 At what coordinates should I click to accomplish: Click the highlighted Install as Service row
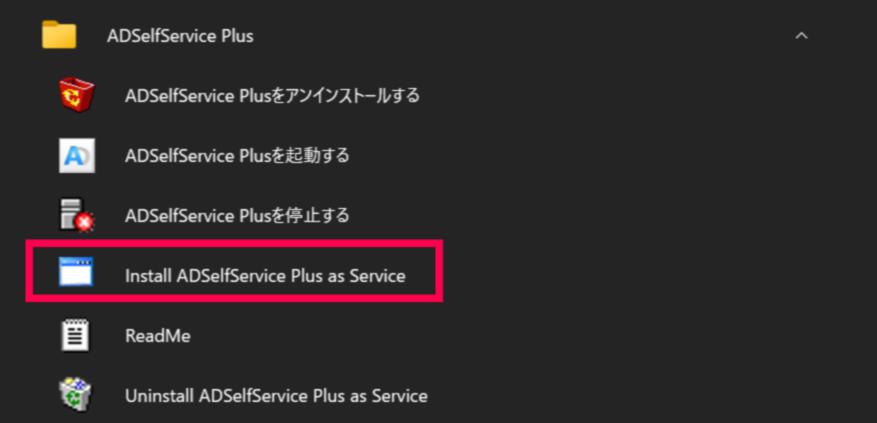[x=234, y=272]
